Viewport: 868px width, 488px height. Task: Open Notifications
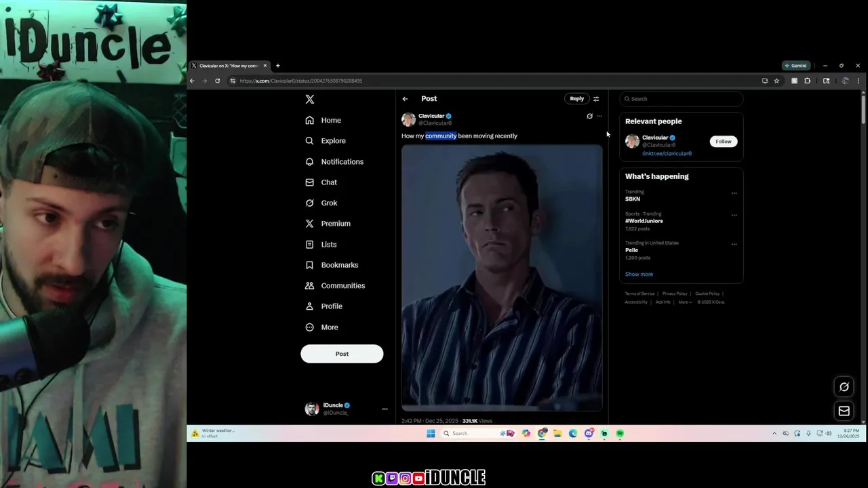(x=334, y=161)
